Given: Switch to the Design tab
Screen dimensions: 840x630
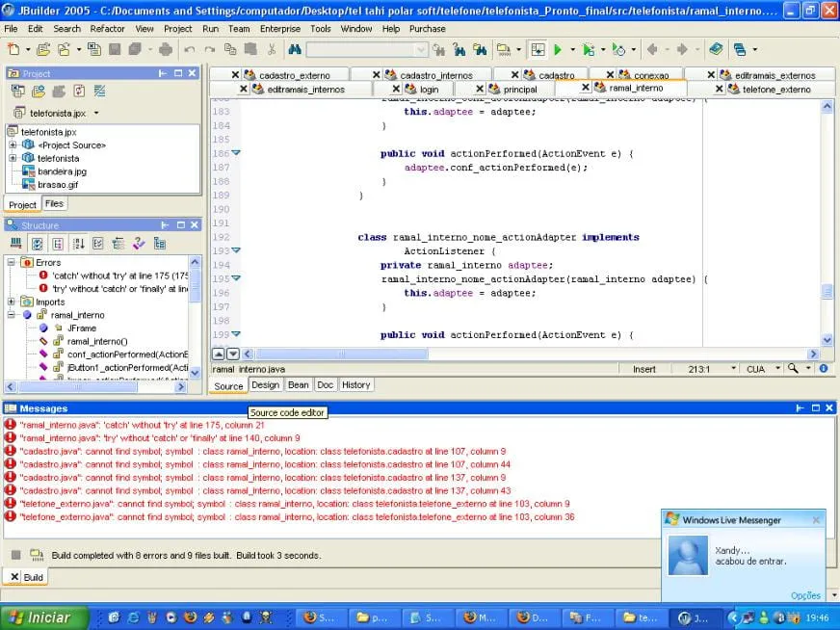Looking at the screenshot, I should [x=265, y=384].
